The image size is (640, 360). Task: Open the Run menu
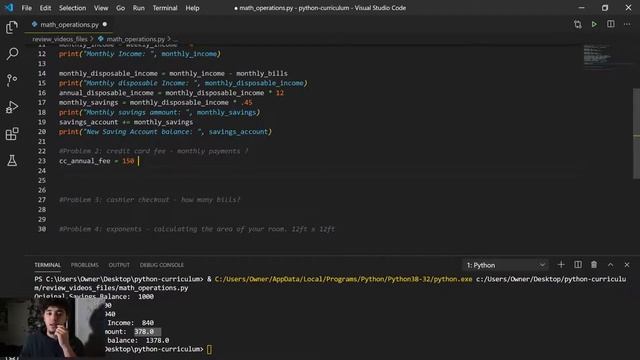click(138, 8)
